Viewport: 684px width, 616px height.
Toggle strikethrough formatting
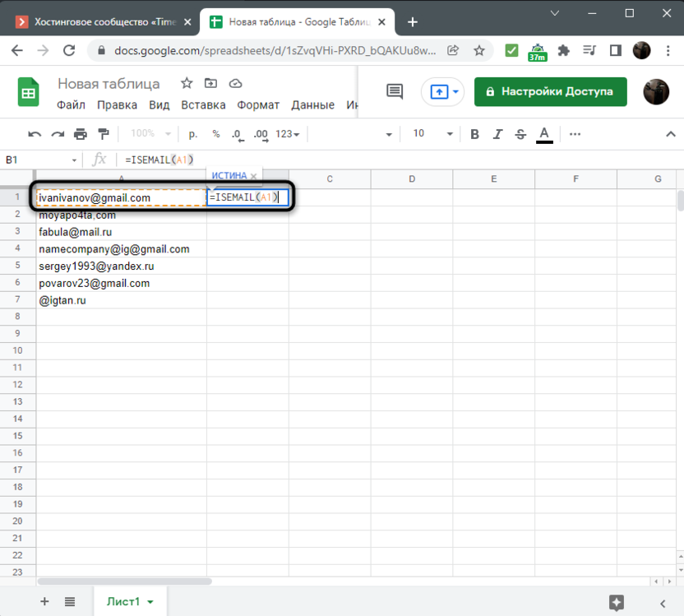tap(520, 134)
